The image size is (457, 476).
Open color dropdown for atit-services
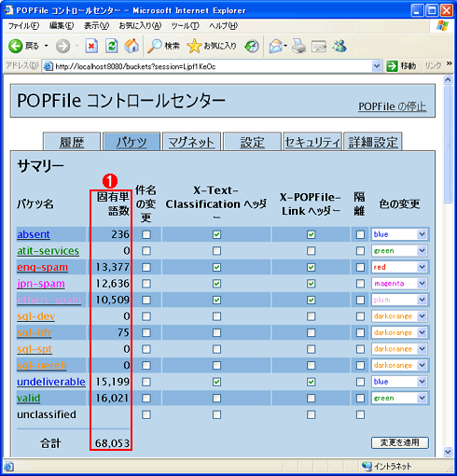(x=399, y=251)
